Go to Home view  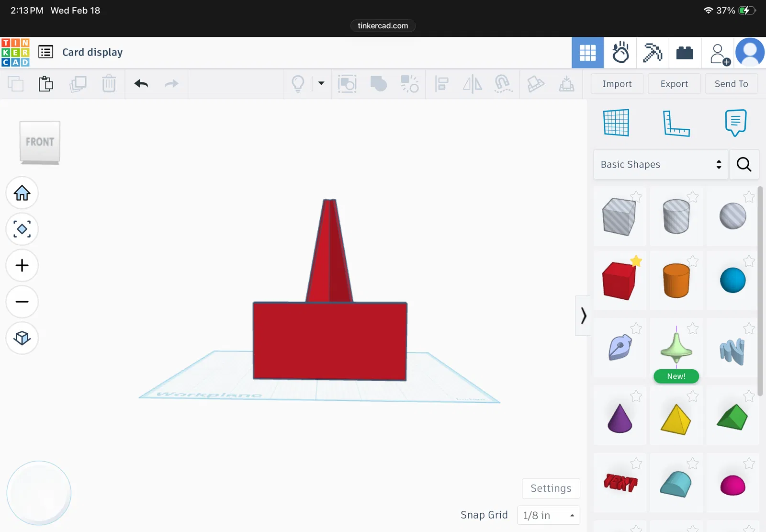pos(22,193)
